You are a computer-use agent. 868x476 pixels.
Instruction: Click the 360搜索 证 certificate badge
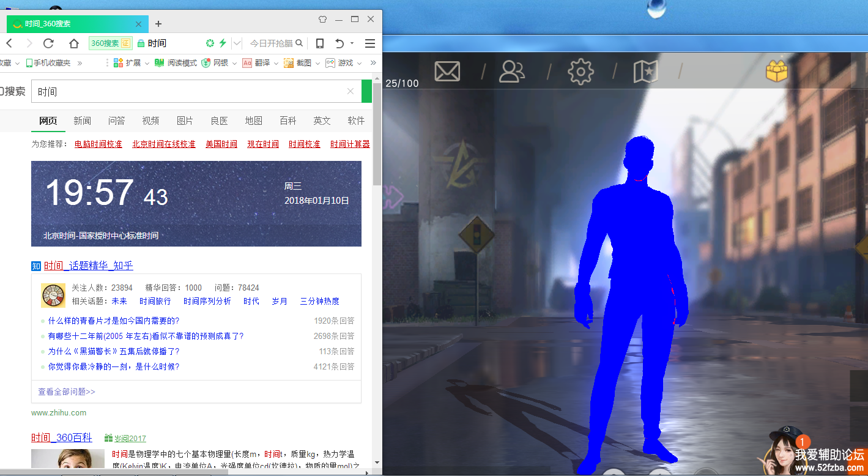point(110,43)
